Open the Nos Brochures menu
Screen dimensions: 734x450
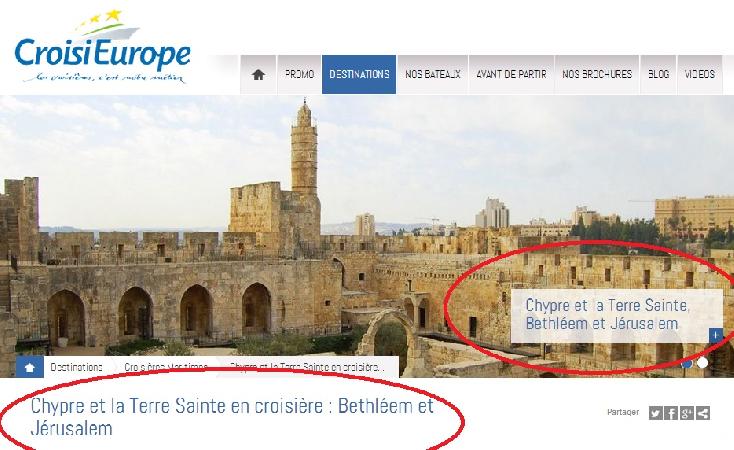(597, 74)
